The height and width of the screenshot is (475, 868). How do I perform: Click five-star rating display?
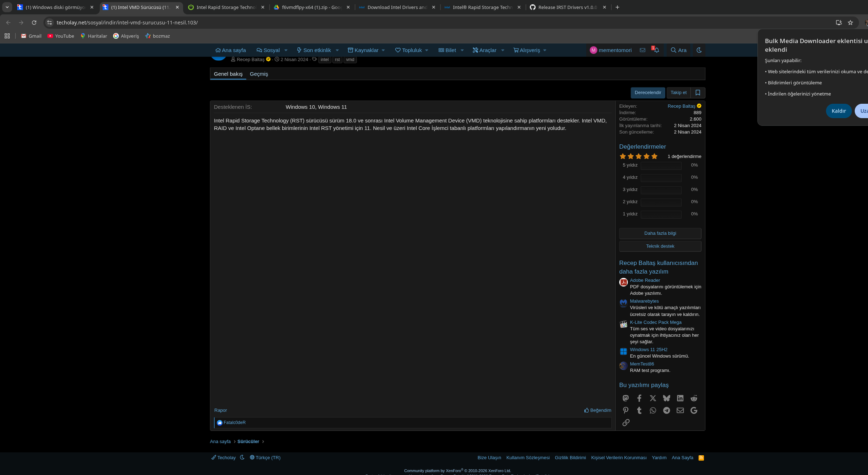(639, 156)
